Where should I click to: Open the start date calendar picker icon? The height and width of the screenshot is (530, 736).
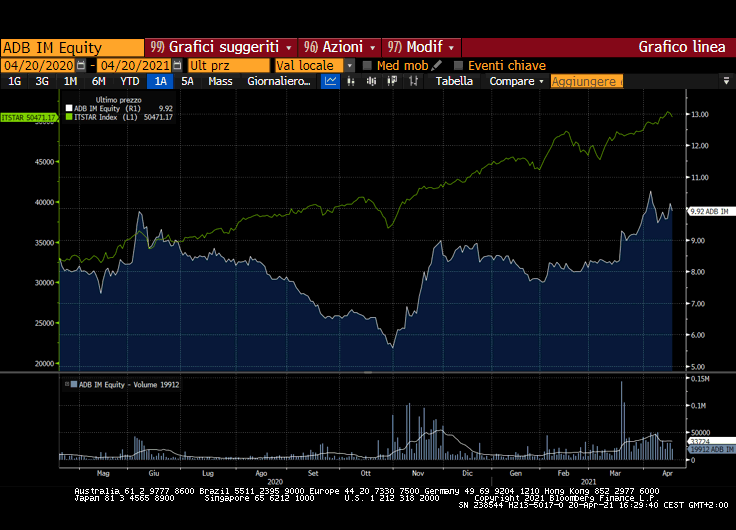coord(82,65)
